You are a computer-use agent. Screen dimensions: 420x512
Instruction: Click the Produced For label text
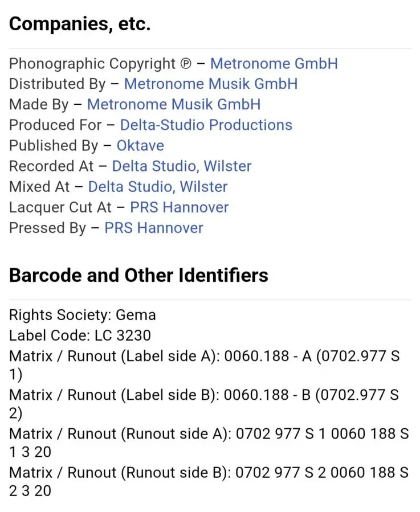(x=55, y=125)
